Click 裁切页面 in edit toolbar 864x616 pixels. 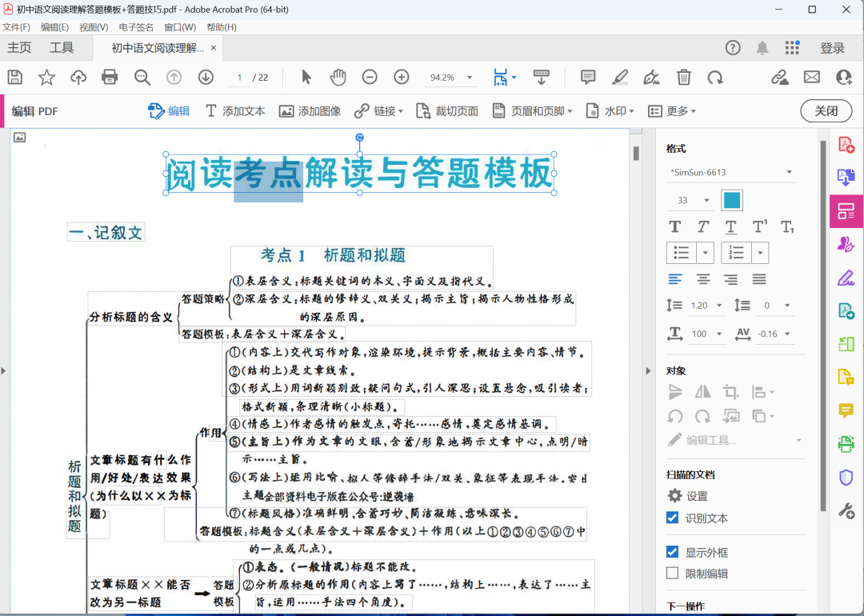(x=447, y=110)
